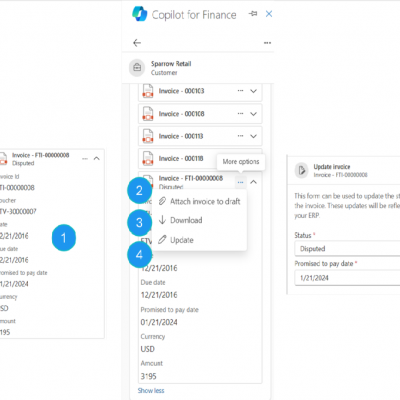Click the Sparrow Retail customer icon

coord(137,68)
